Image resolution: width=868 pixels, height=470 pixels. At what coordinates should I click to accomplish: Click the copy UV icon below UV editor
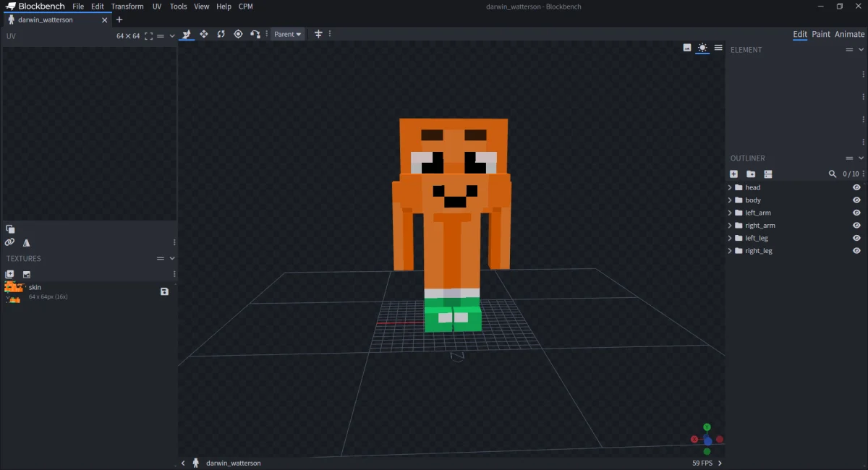click(x=10, y=229)
